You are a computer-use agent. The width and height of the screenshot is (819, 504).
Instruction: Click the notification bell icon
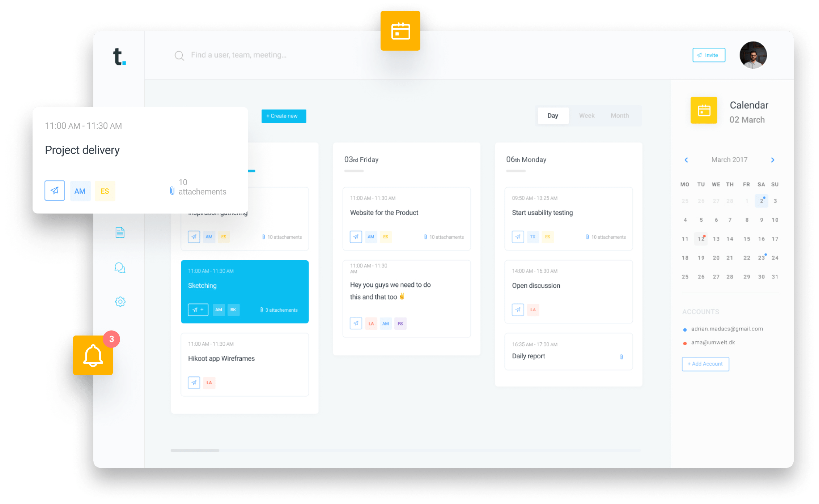click(x=93, y=356)
